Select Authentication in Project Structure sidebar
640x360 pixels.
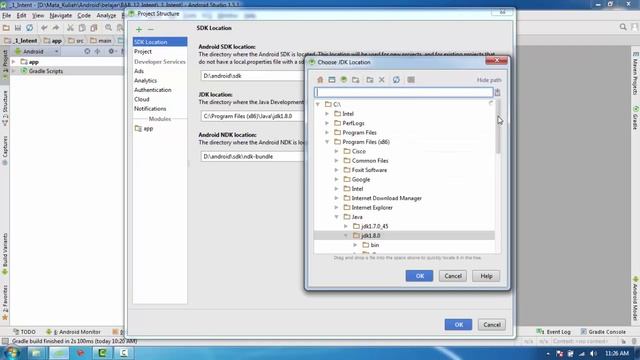153,90
